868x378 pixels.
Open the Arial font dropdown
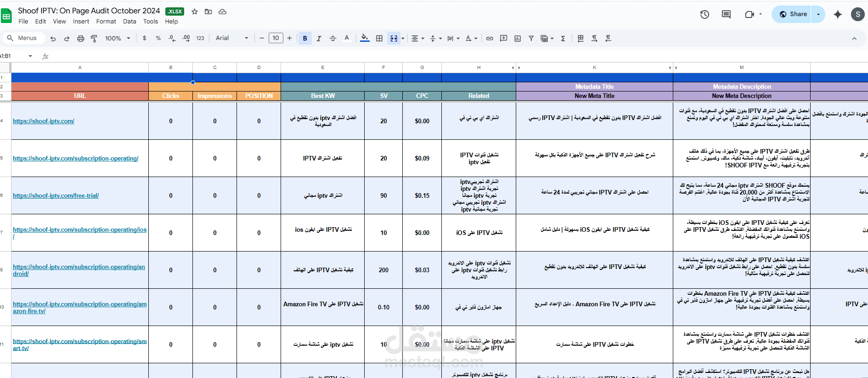tap(232, 38)
